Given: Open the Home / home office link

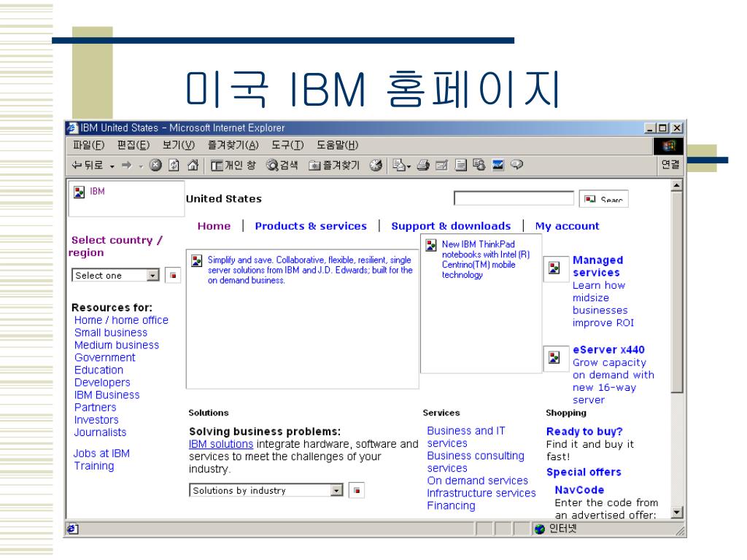Looking at the screenshot, I should tap(121, 320).
